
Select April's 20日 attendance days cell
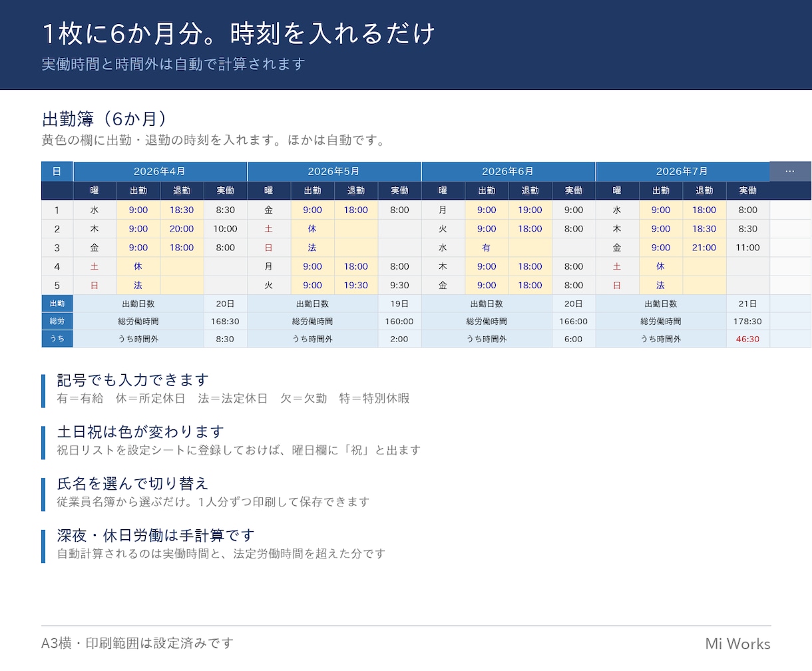(x=226, y=304)
